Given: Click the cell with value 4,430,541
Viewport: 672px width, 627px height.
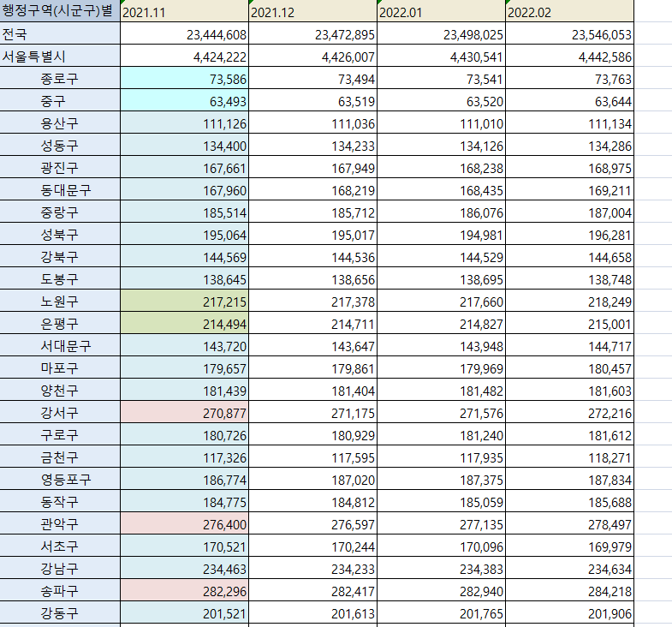Looking at the screenshot, I should pyautogui.click(x=442, y=56).
